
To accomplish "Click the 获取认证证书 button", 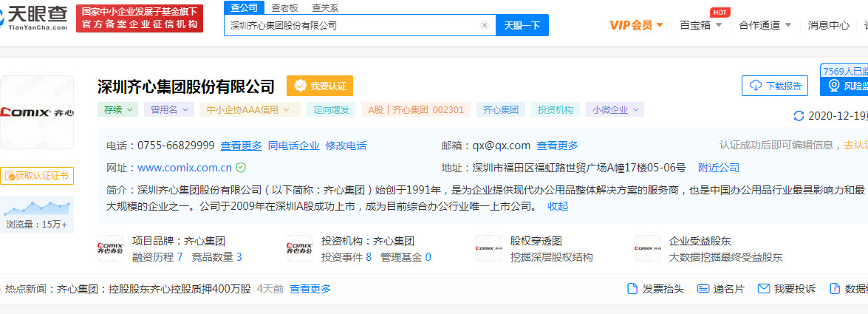I will click(x=36, y=176).
